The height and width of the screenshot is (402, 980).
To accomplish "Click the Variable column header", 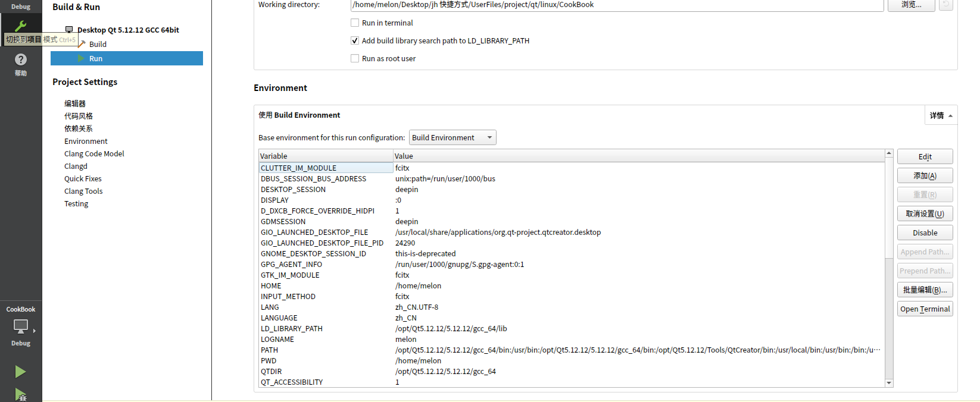I will click(326, 156).
